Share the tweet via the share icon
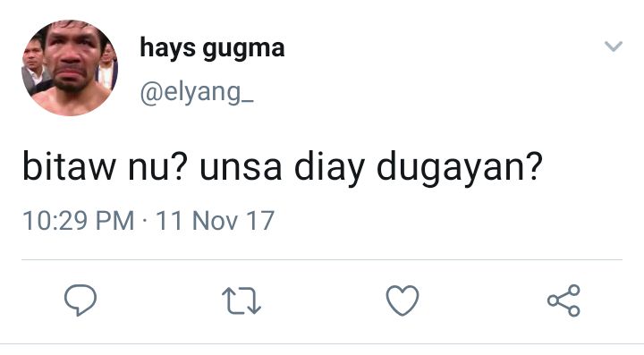644x355 pixels. pyautogui.click(x=563, y=300)
